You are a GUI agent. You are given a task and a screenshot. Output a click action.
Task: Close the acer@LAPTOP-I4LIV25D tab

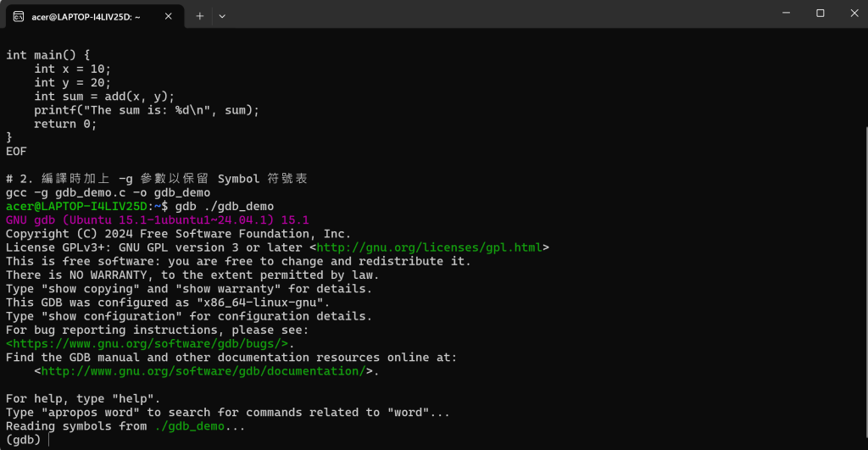tap(169, 17)
